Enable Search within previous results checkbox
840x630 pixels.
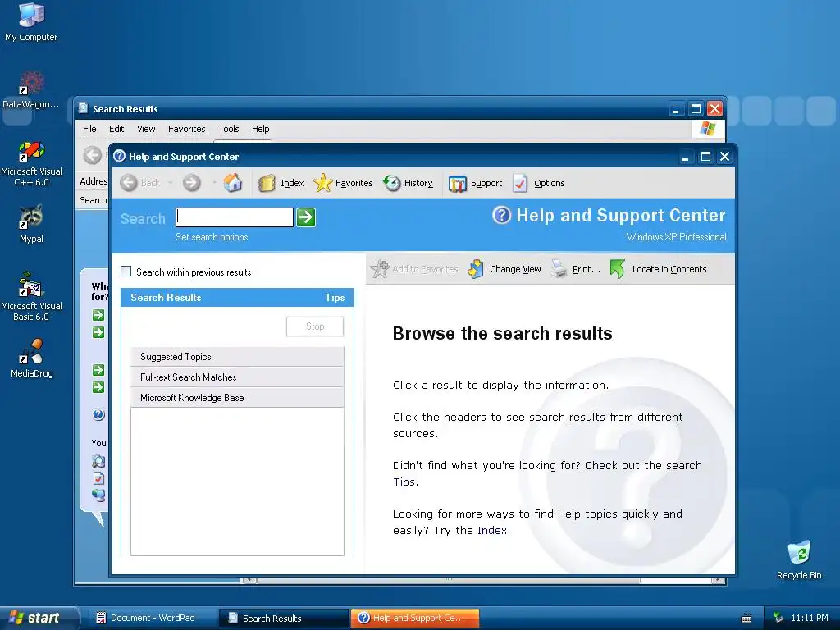[126, 271]
